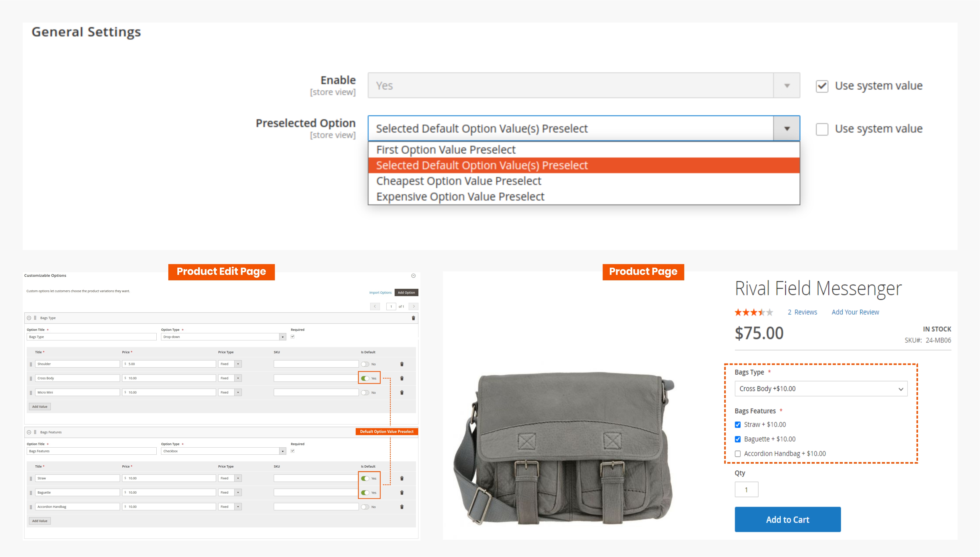Check Accordion Handbag + $10.00 option

[738, 454]
